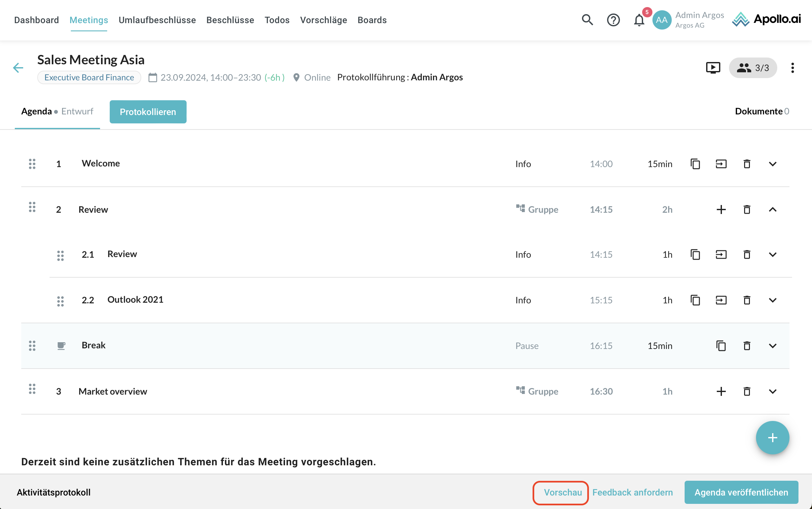Move Outlook 2021 item to another meeting
This screenshot has height=509, width=812.
pyautogui.click(x=721, y=300)
